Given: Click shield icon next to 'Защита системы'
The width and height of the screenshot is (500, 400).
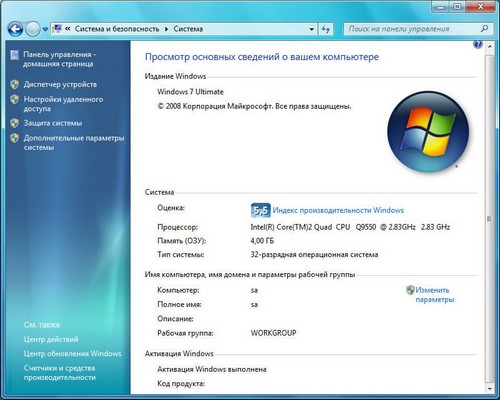Looking at the screenshot, I should tap(14, 123).
